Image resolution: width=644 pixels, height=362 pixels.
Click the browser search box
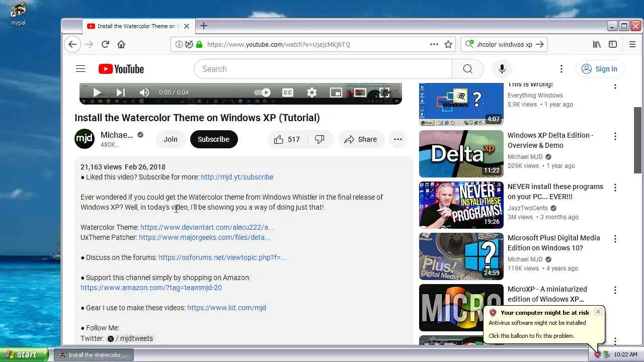pos(504,44)
